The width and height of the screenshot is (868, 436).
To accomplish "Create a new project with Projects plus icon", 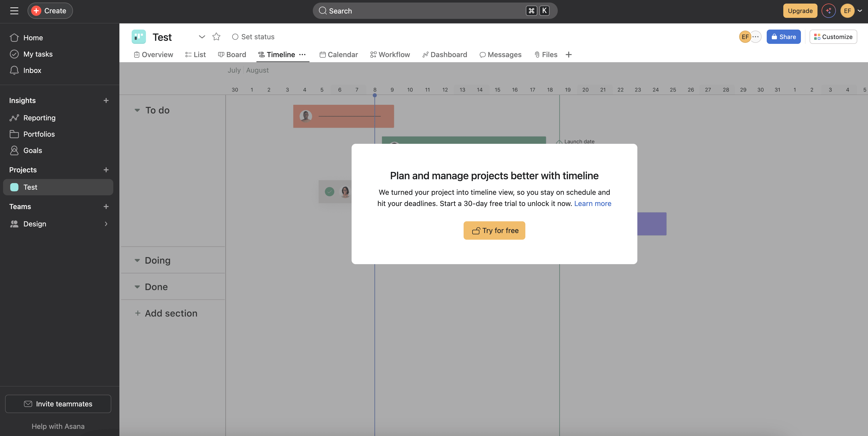I will pos(106,170).
